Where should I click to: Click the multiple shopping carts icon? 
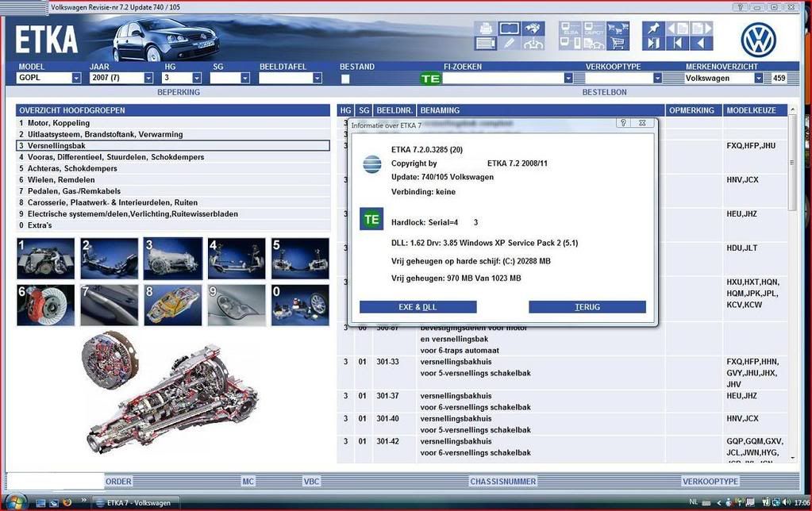coord(618,29)
